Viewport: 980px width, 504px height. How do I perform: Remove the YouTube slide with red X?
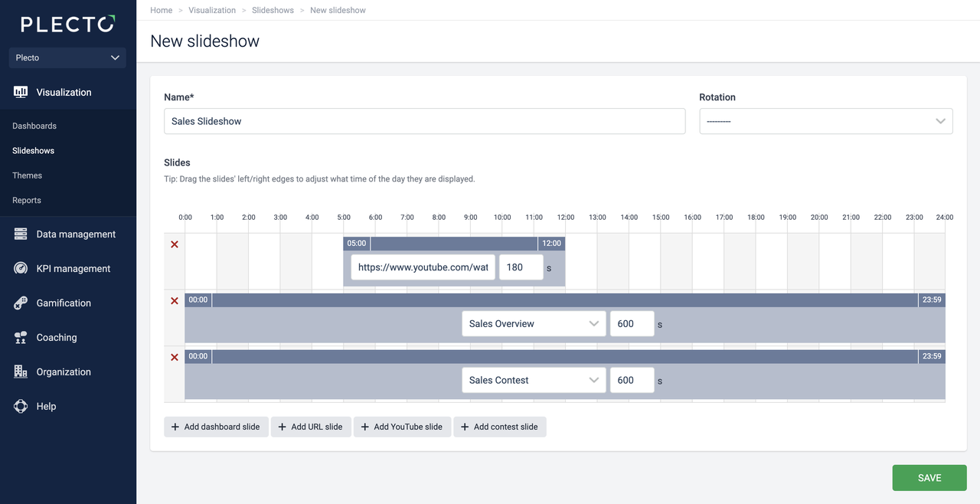click(175, 244)
